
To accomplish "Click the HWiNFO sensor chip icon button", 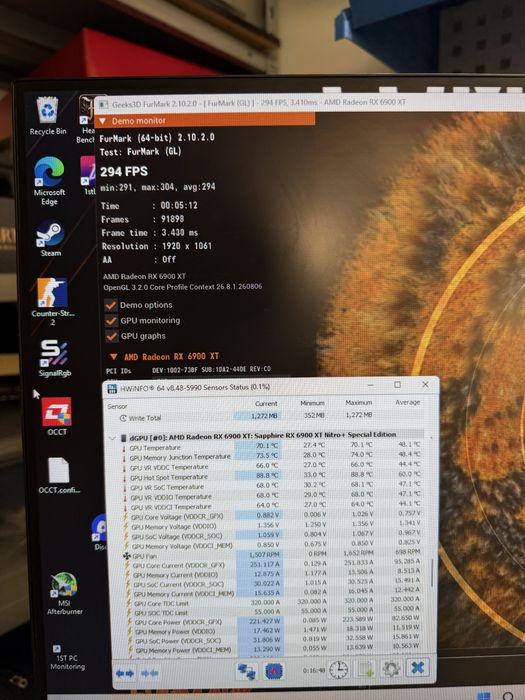I will [274, 671].
